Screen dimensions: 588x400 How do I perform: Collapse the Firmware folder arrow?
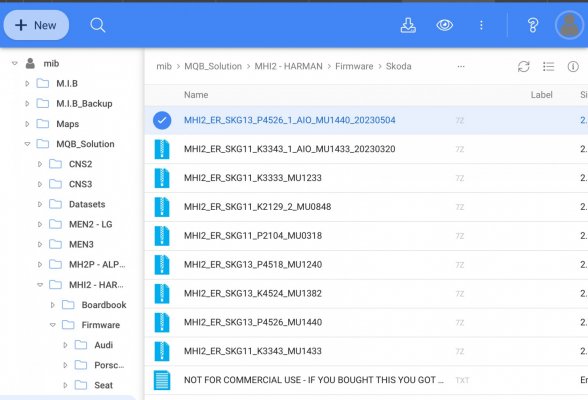click(52, 325)
